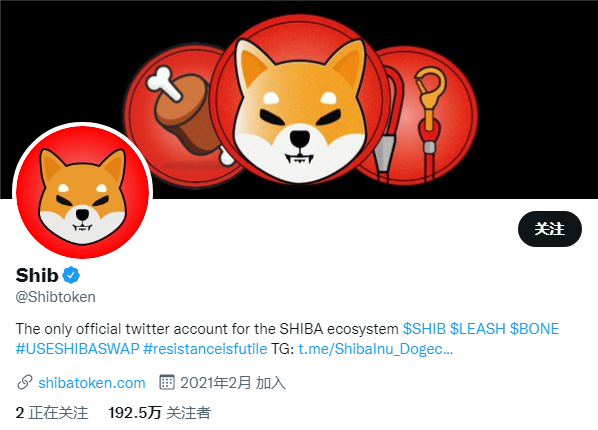Screen dimensions: 598x430
Task: Visit the shibatoken.com website link
Action: pyautogui.click(x=92, y=383)
